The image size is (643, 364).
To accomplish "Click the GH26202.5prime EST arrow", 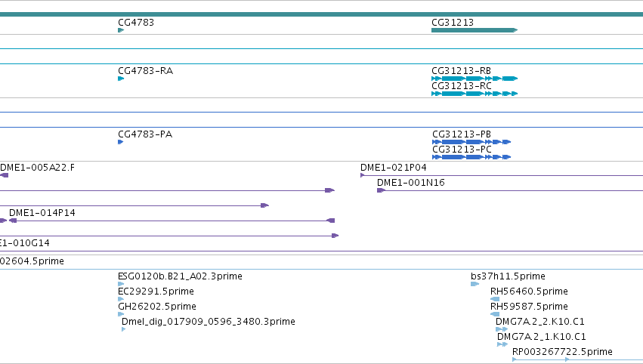I will pos(121,314).
